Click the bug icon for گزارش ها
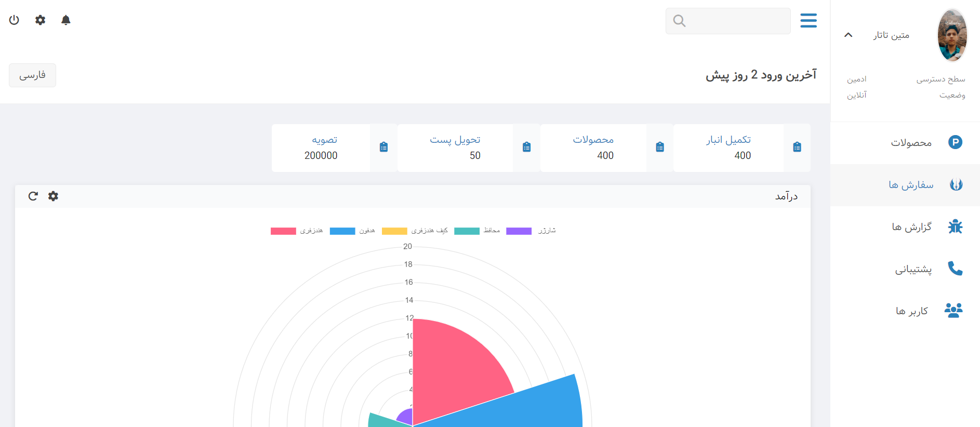The width and height of the screenshot is (980, 427). click(955, 227)
